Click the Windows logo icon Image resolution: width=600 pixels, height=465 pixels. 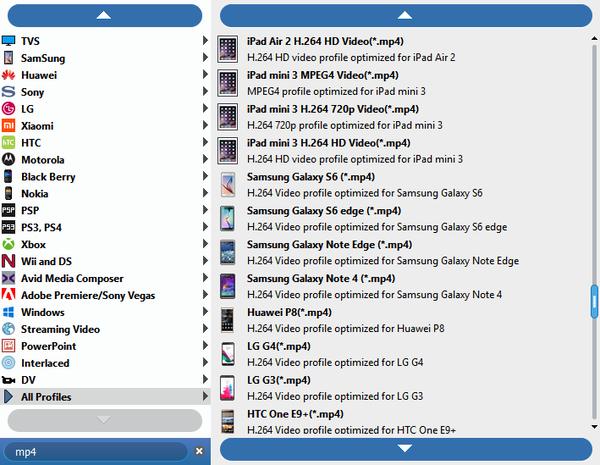click(x=8, y=312)
